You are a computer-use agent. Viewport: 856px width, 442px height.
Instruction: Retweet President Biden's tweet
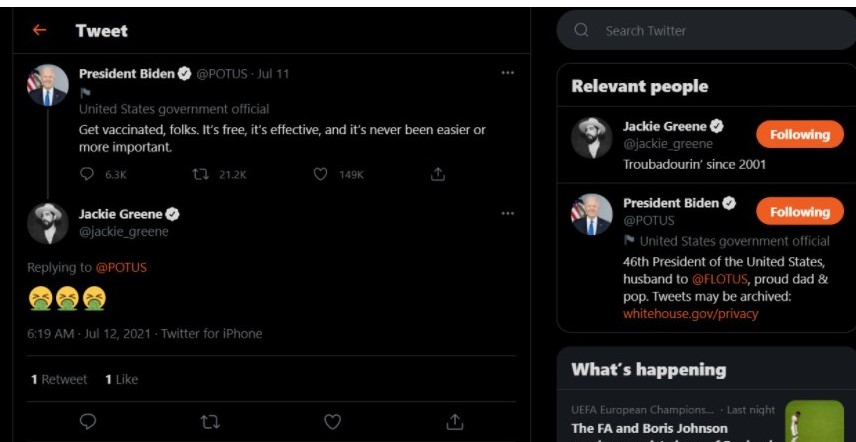click(x=200, y=174)
